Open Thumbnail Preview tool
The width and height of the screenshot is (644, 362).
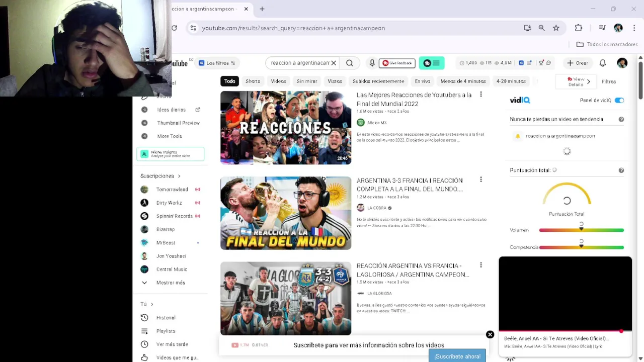pos(178,123)
